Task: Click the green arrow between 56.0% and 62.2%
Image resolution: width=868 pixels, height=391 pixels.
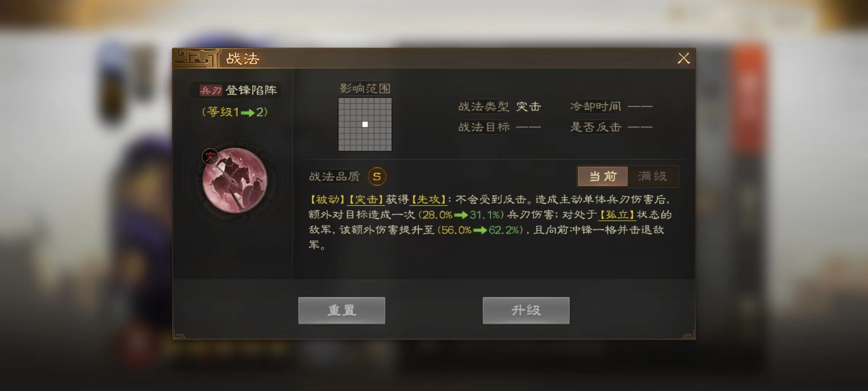Action: [x=480, y=230]
